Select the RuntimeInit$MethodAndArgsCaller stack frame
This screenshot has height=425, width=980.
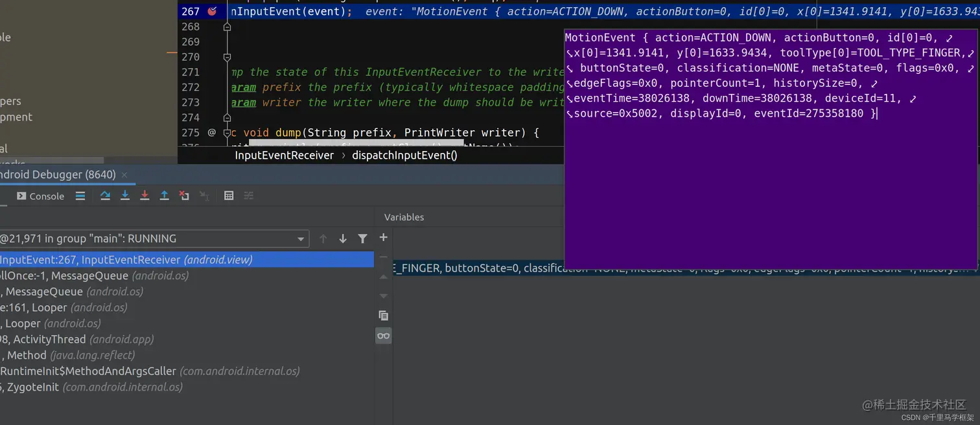(187, 371)
